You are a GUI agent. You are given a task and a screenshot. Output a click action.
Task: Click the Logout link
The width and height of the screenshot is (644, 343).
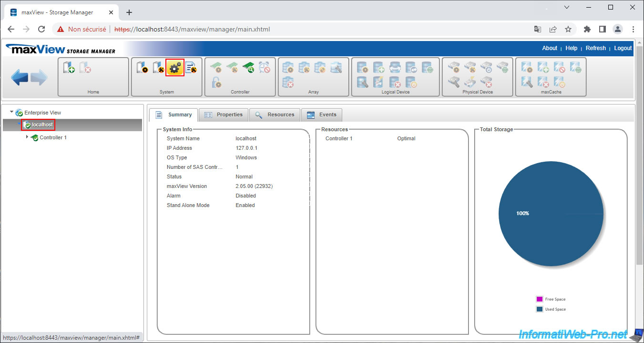coord(623,48)
